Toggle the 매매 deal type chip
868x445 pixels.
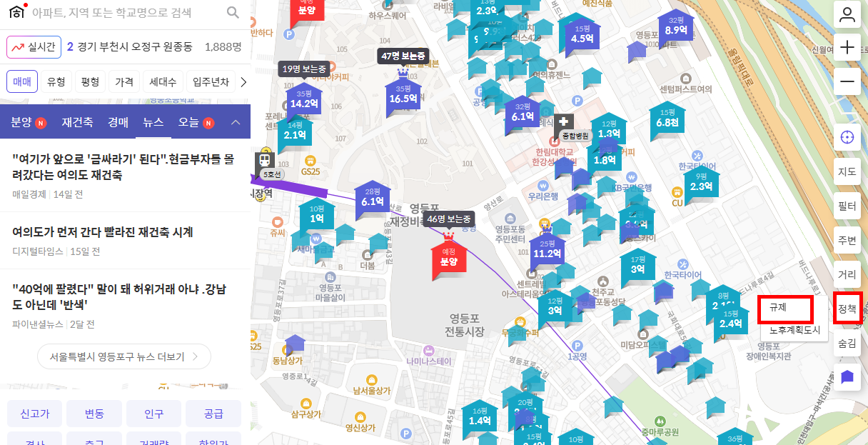[22, 81]
